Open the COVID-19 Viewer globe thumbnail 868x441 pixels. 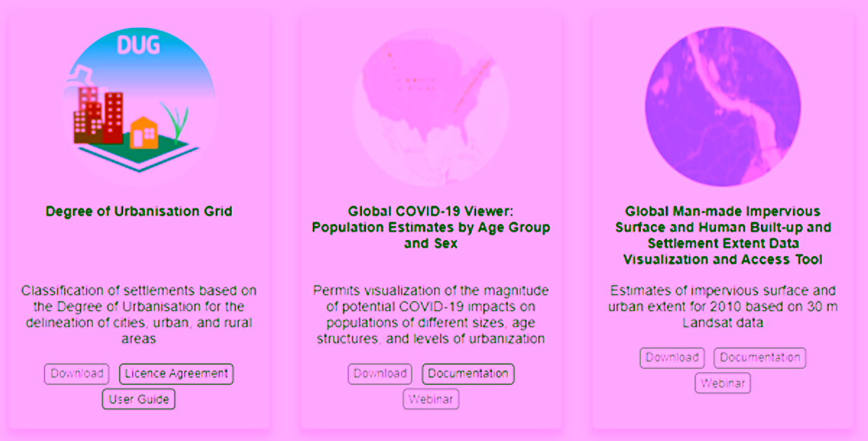point(430,106)
